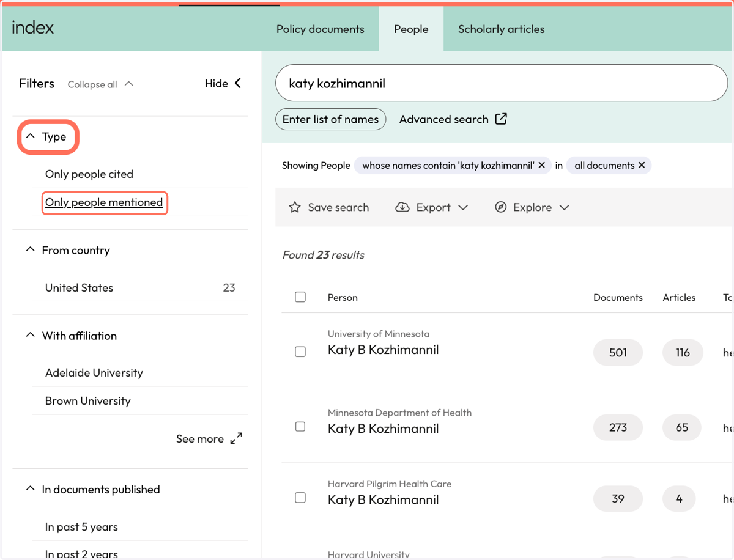
Task: Click the 39 documents badge
Action: [x=618, y=499]
